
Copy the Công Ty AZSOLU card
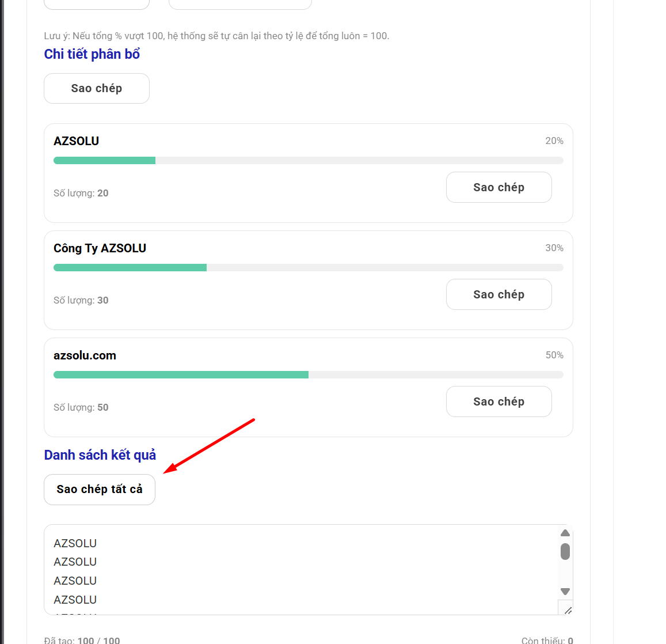coord(498,294)
